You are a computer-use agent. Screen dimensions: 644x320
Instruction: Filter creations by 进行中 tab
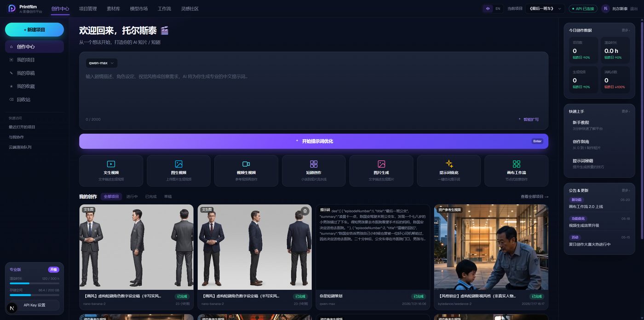click(132, 197)
